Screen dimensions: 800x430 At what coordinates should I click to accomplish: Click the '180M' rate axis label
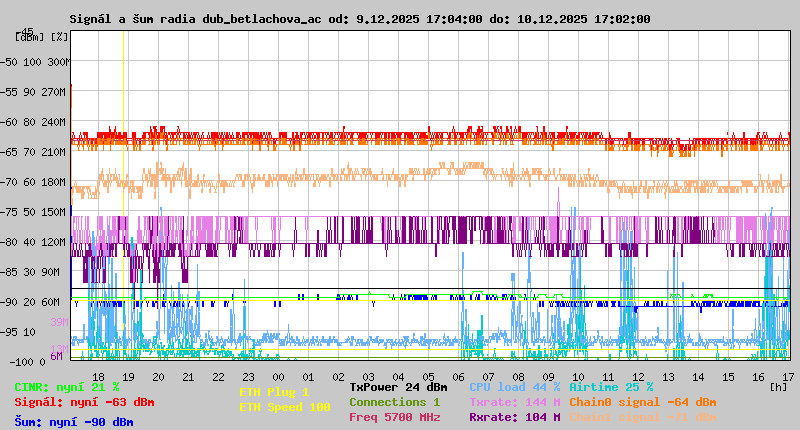[56, 182]
